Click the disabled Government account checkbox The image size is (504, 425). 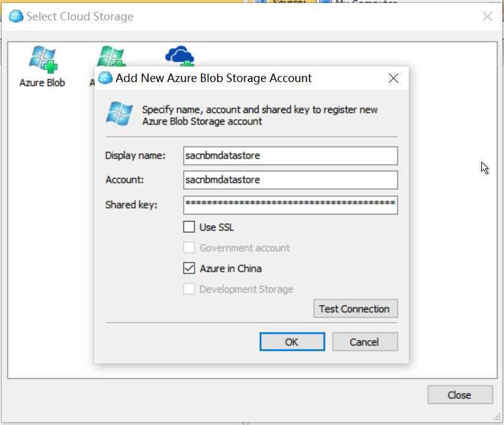tap(189, 248)
